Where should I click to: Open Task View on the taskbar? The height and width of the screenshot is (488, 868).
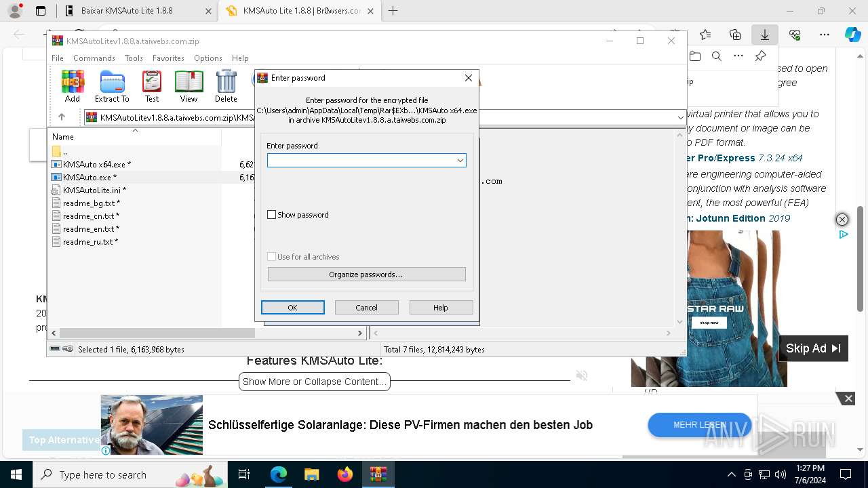(x=244, y=474)
